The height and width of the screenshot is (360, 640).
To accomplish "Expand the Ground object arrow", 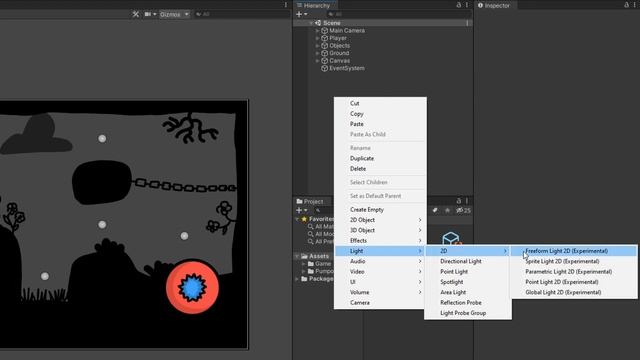I will coord(317,53).
